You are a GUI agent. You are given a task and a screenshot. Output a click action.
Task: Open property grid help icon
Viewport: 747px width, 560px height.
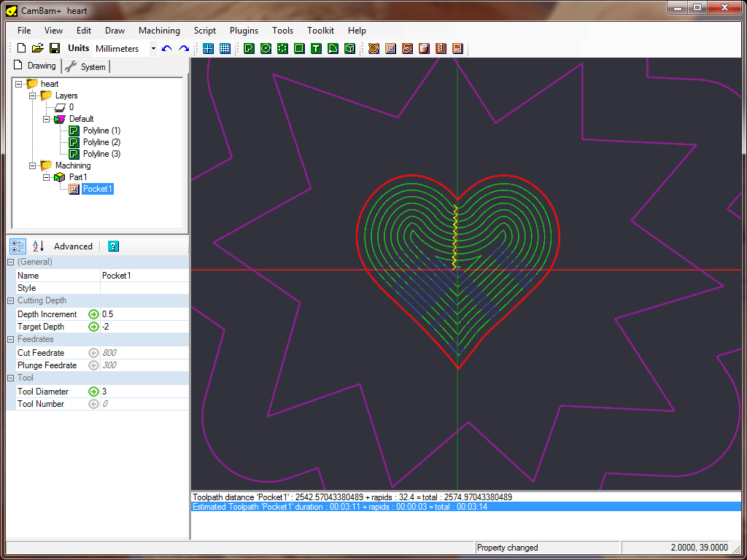point(113,246)
